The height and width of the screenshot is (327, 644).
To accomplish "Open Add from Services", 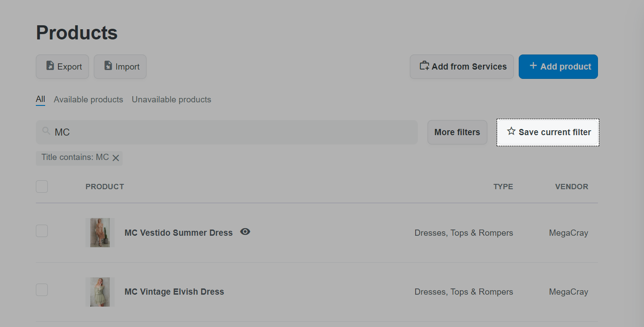I will point(462,66).
